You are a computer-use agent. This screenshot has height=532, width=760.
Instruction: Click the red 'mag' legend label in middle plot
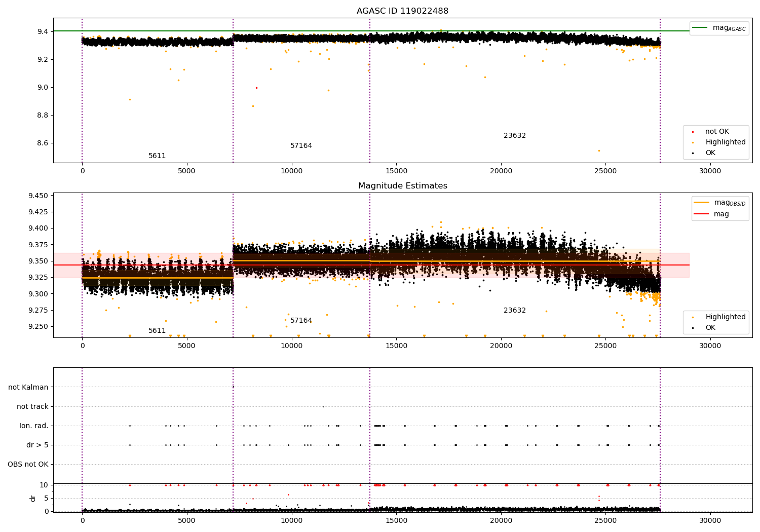pos(721,214)
